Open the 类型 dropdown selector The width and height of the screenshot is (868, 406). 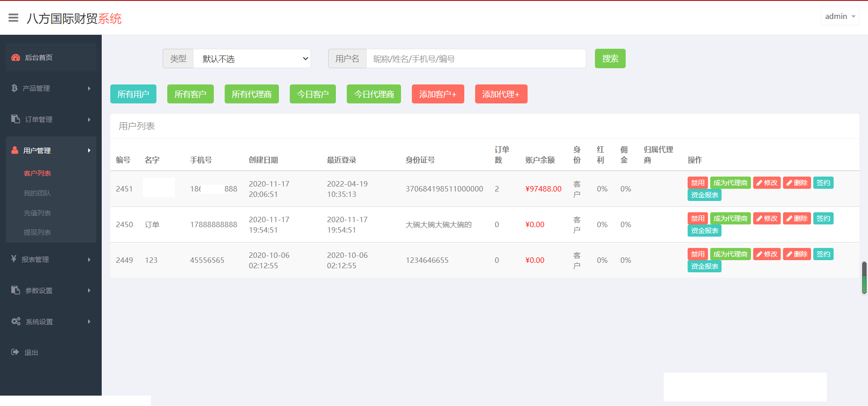click(252, 59)
